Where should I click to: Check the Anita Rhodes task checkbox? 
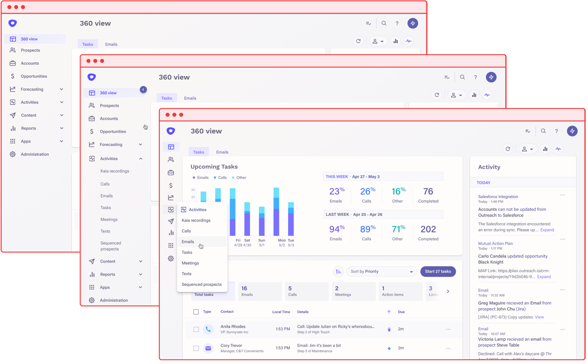click(196, 329)
